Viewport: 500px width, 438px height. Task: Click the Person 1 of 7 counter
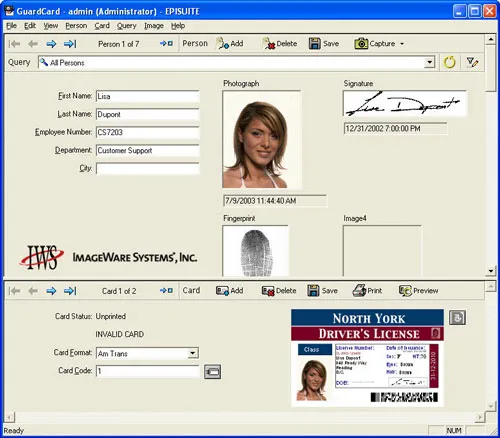pyautogui.click(x=119, y=44)
